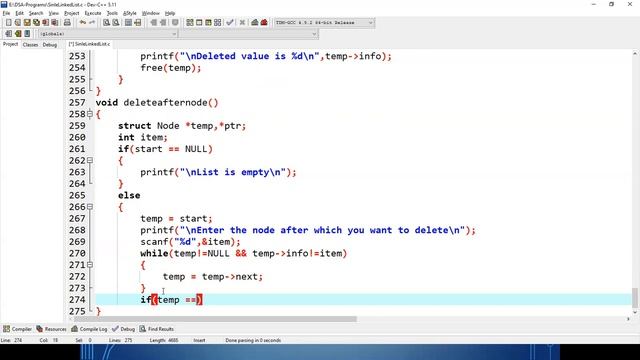Open the Help menu
Screen dimensions: 640x360
click(x=170, y=13)
